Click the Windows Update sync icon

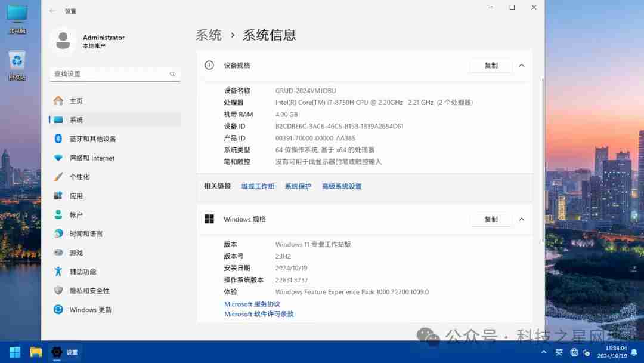point(58,310)
